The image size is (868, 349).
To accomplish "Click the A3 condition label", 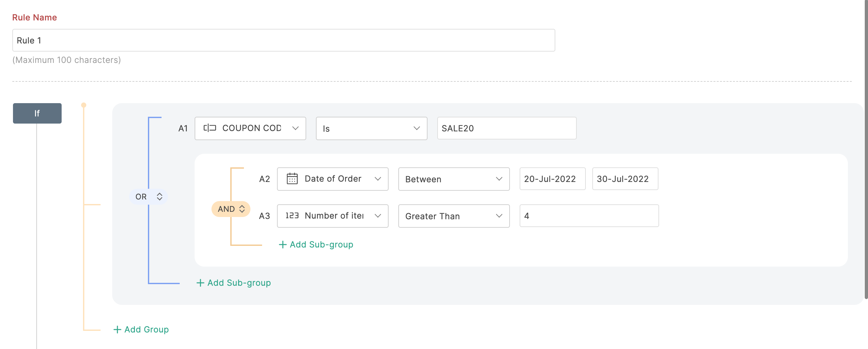I will point(264,216).
